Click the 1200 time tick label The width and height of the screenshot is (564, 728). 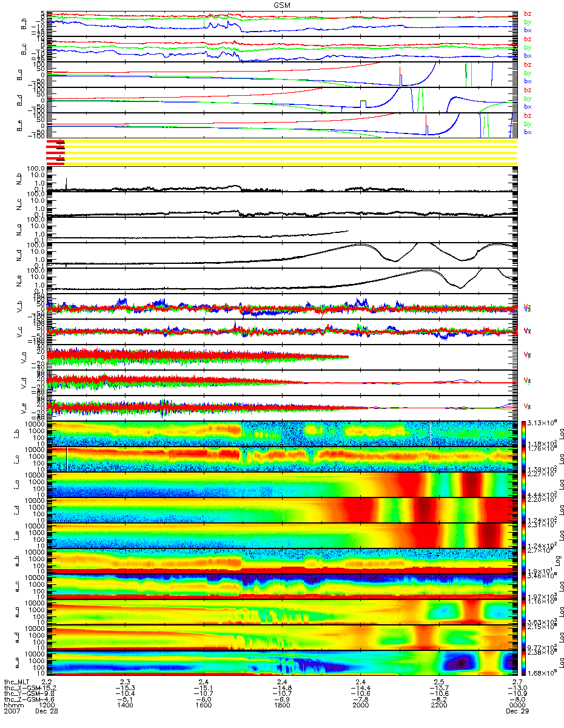pyautogui.click(x=46, y=705)
